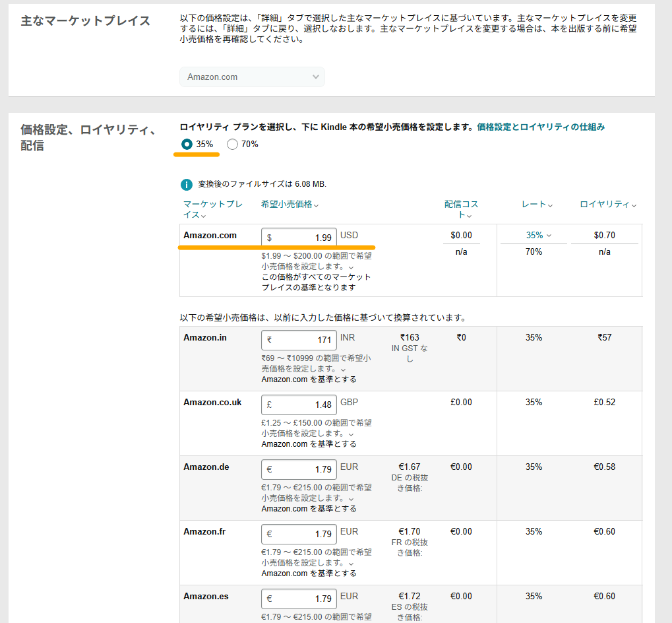Click the file size info icon
This screenshot has height=623, width=672.
(x=187, y=184)
